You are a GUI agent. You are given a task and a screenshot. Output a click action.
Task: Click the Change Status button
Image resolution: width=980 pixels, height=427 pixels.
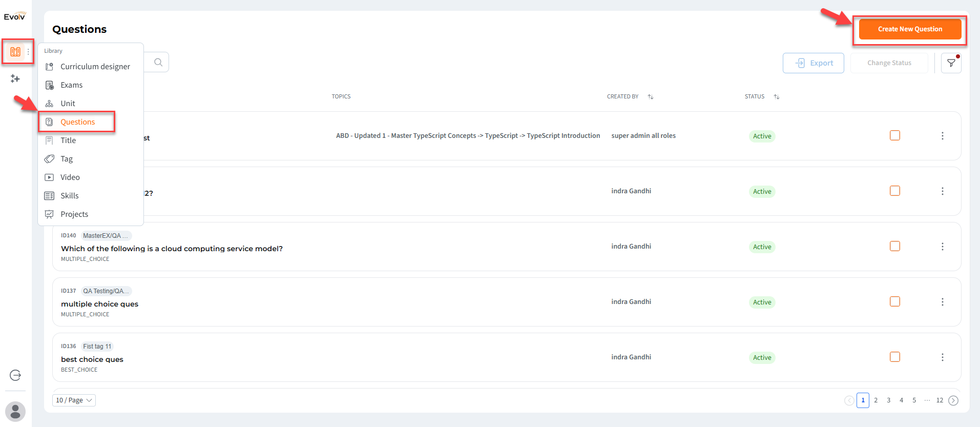(x=889, y=63)
